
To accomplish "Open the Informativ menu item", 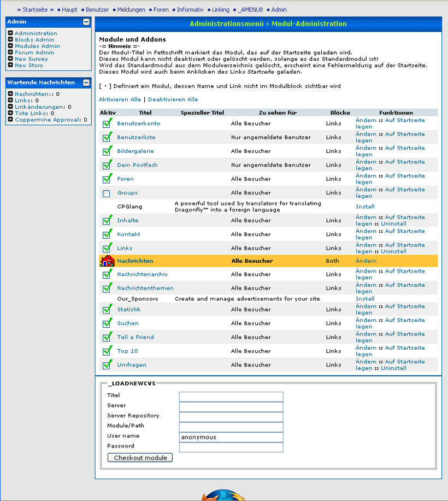I will coord(190,10).
